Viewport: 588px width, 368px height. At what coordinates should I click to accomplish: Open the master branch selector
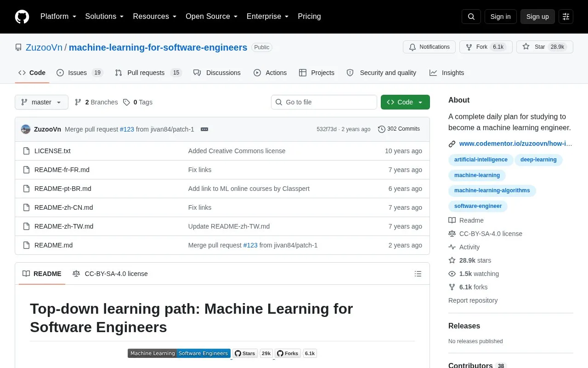click(41, 102)
